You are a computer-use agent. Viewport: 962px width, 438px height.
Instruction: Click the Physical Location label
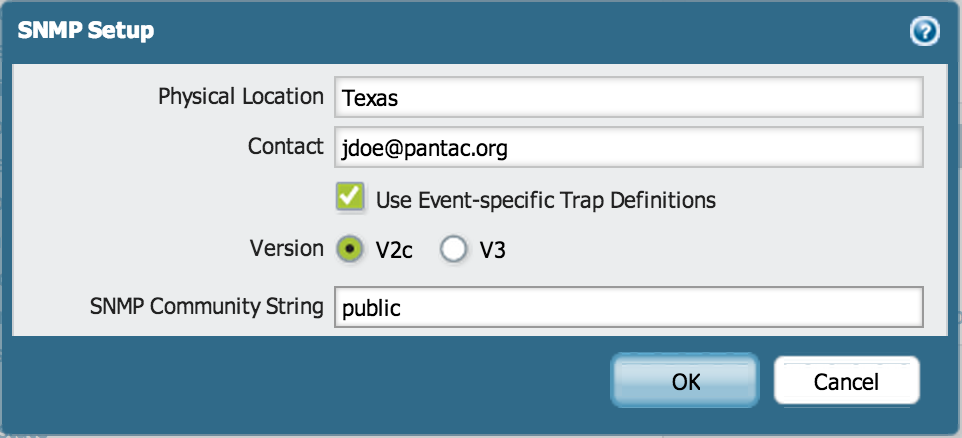tap(241, 97)
